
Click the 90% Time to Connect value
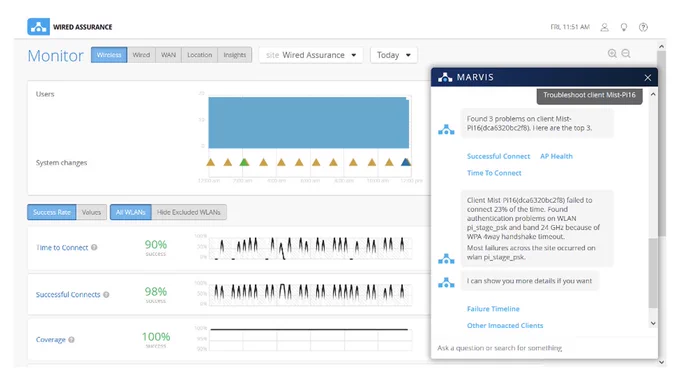(x=156, y=245)
